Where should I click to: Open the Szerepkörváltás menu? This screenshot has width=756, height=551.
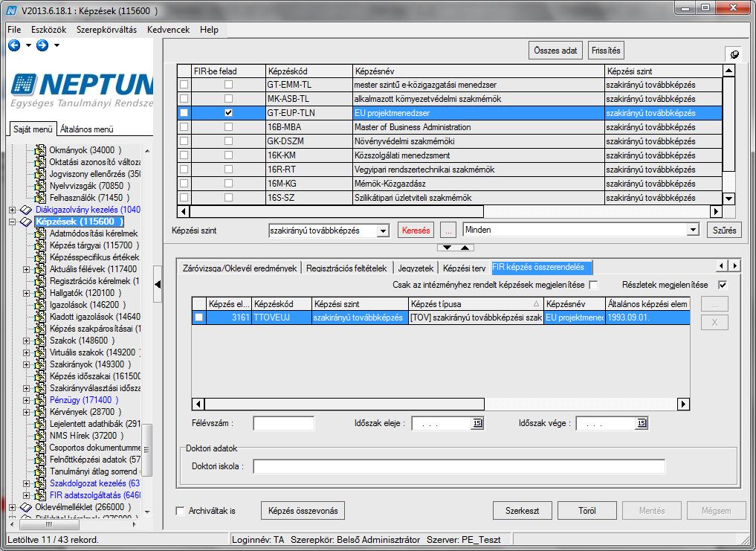click(x=106, y=30)
